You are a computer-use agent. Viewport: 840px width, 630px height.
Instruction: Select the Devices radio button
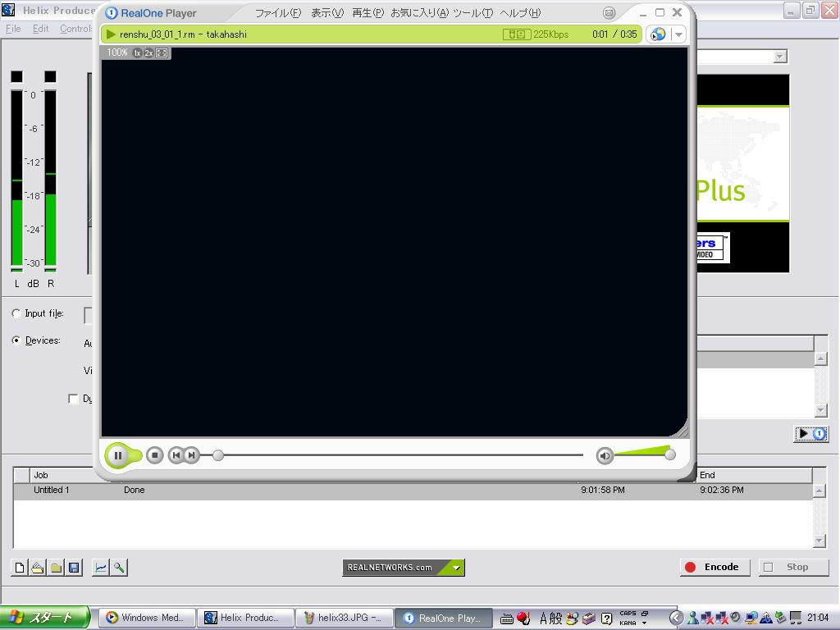(16, 340)
